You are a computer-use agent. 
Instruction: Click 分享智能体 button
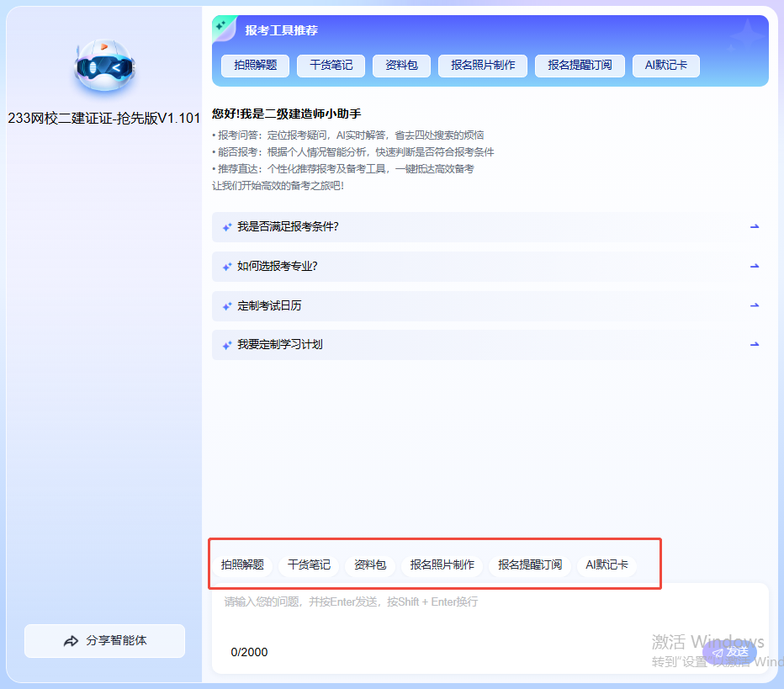[x=104, y=641]
